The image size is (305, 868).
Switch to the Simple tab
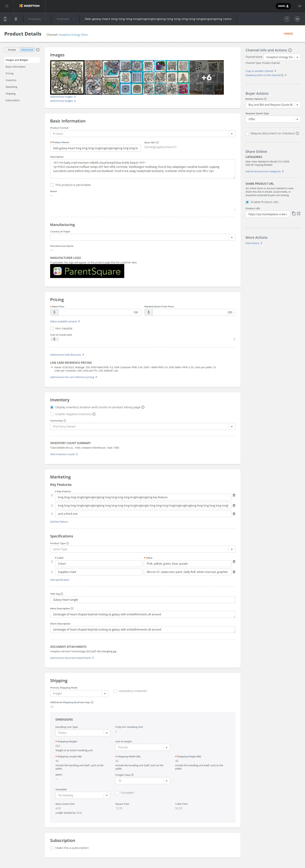coord(12,49)
